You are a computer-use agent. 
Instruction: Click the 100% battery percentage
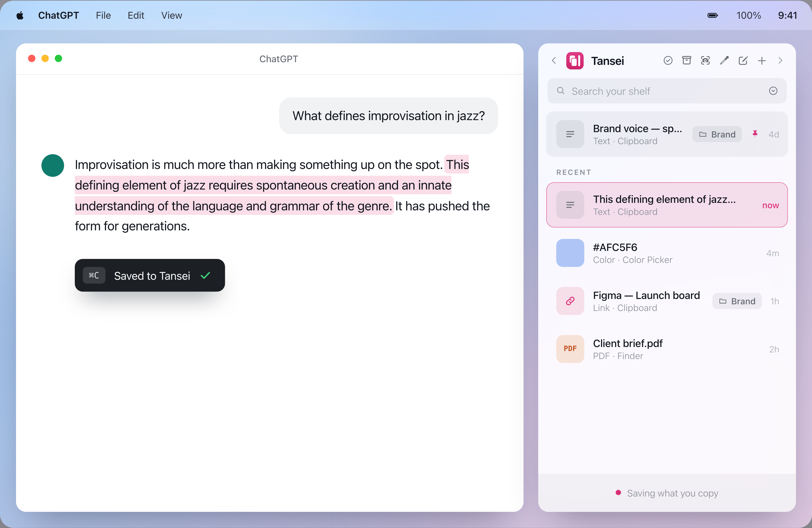[748, 15]
